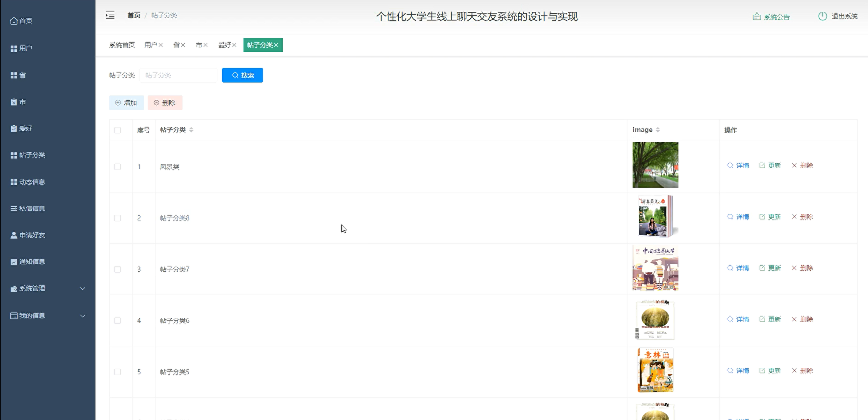Click 更新 for 帖子分类8 row
The height and width of the screenshot is (420, 868).
pyautogui.click(x=770, y=217)
